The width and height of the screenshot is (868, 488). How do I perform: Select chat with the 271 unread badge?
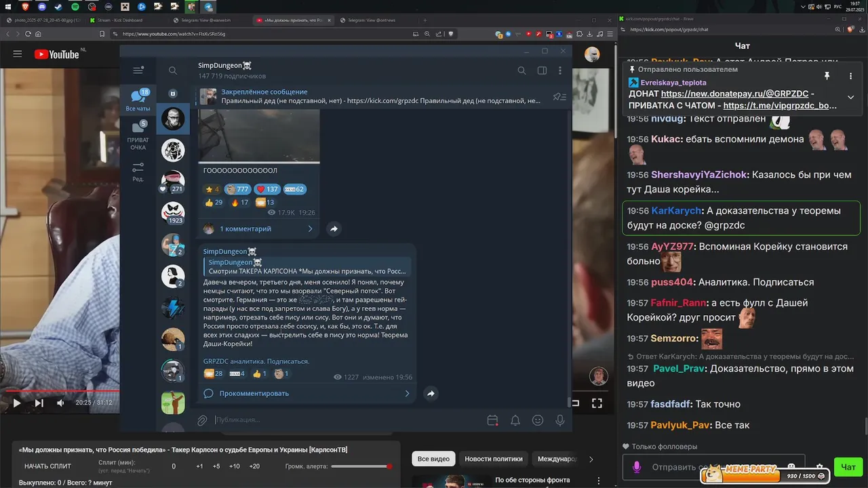coord(173,181)
